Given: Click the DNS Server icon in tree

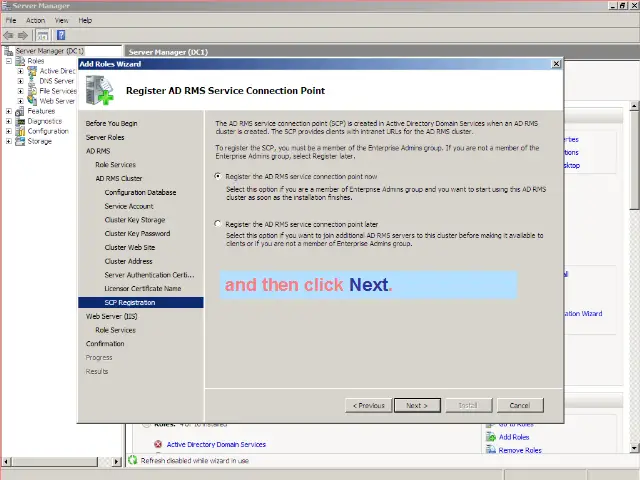Looking at the screenshot, I should pos(32,81).
